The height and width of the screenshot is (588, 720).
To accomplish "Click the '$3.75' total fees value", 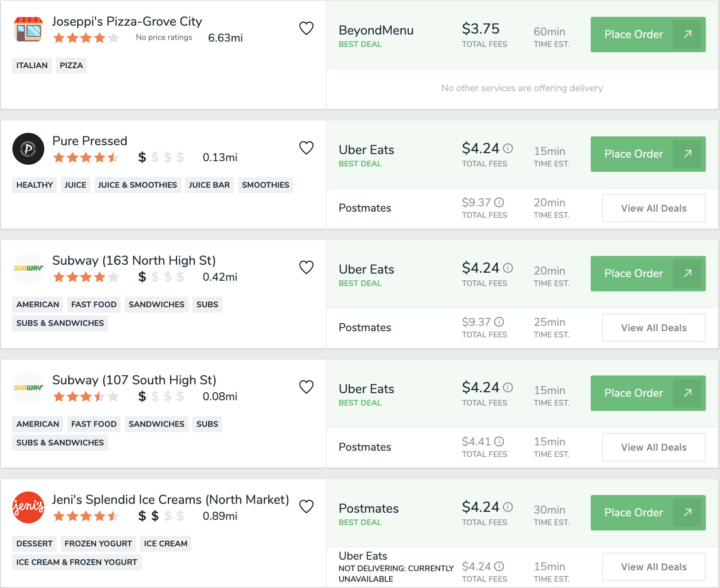I will (480, 29).
